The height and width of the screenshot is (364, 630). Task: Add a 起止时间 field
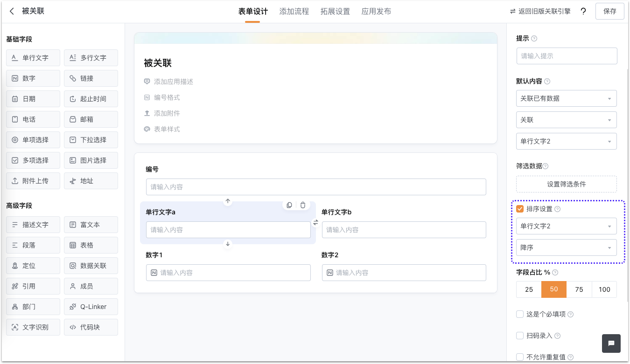[91, 99]
